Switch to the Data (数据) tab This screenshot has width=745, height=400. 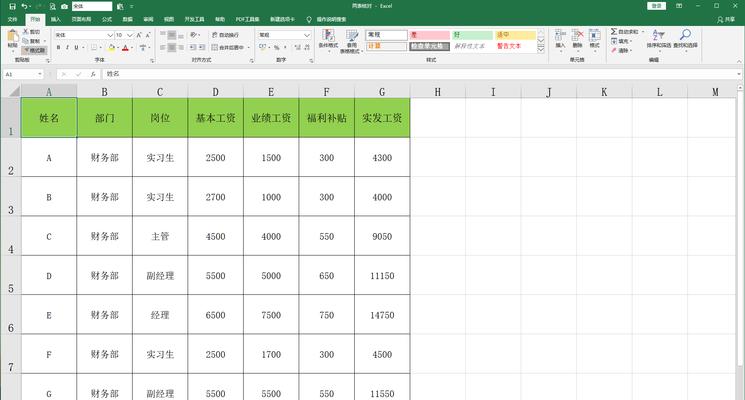pos(128,19)
